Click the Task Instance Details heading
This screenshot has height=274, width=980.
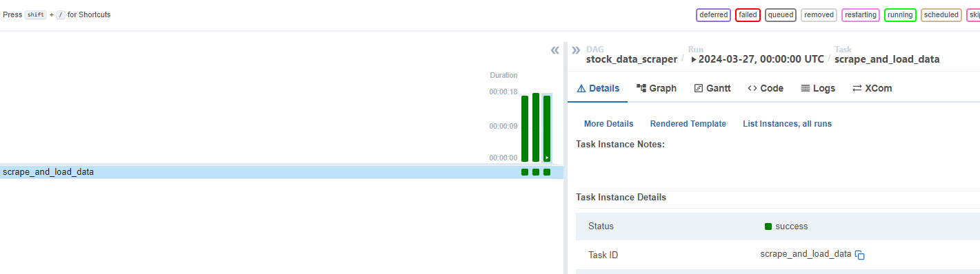point(621,197)
